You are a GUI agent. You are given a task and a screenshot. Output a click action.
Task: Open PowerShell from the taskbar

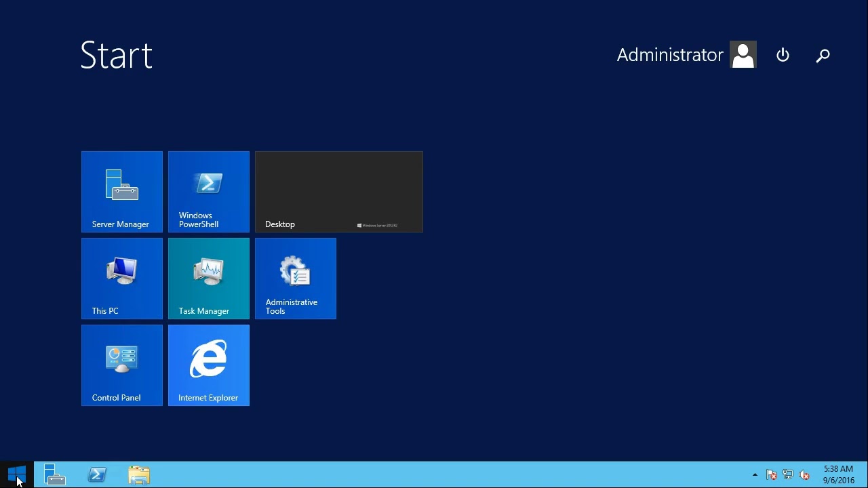click(97, 474)
